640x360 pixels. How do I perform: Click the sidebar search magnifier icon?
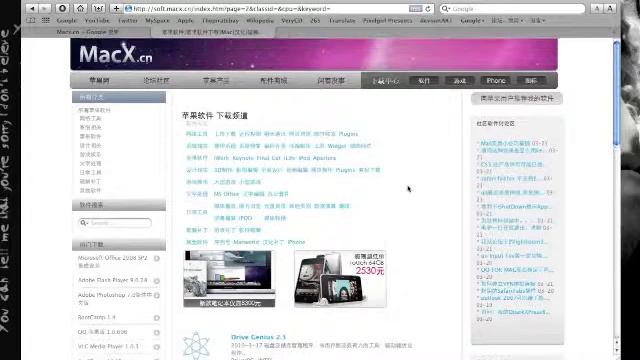point(83,223)
